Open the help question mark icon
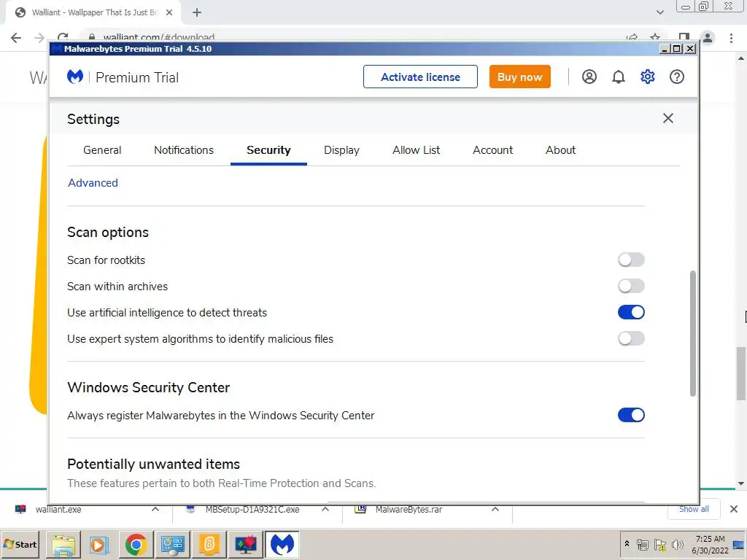Viewport: 747px width, 560px height. point(676,77)
